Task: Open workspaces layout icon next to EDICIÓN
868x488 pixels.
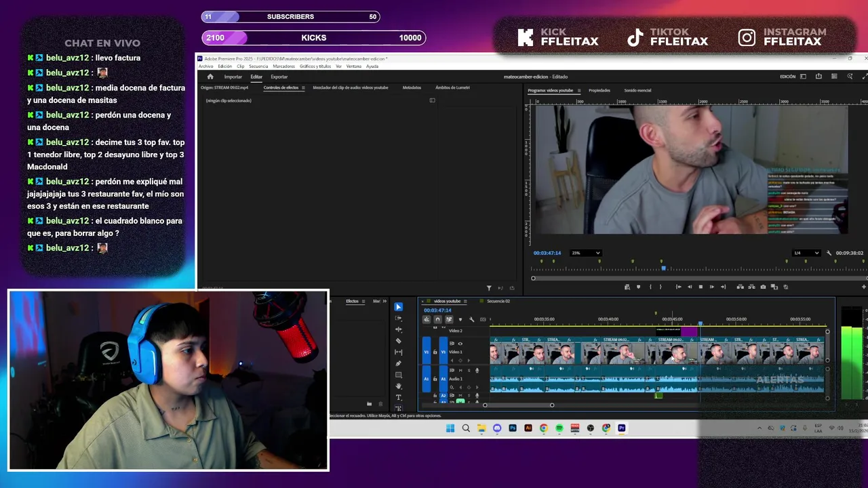Action: pyautogui.click(x=804, y=77)
